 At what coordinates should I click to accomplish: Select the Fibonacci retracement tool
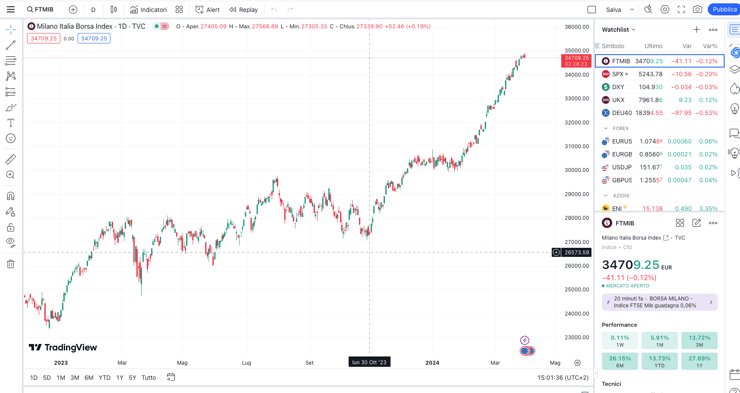click(x=10, y=61)
